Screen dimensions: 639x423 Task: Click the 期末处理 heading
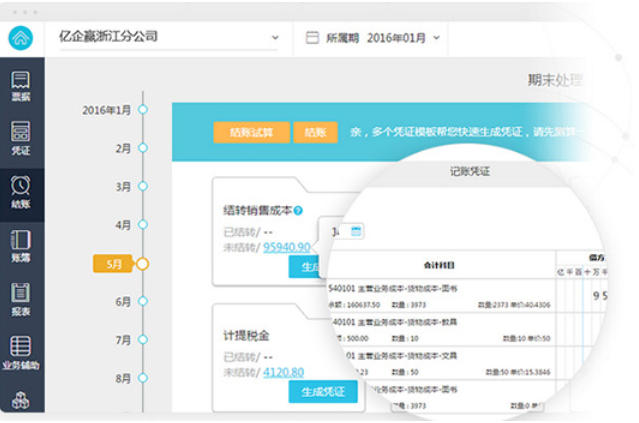[555, 80]
